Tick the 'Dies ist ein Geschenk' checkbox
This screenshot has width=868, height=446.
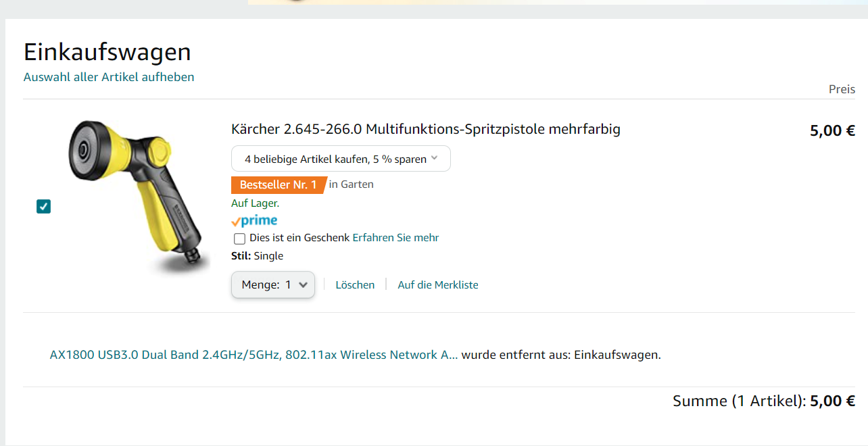pos(239,239)
